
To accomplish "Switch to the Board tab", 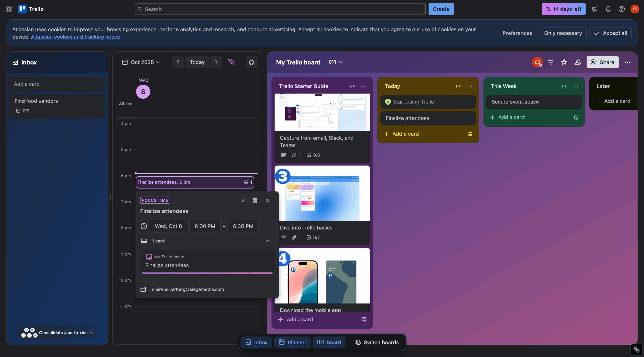I will coord(329,342).
